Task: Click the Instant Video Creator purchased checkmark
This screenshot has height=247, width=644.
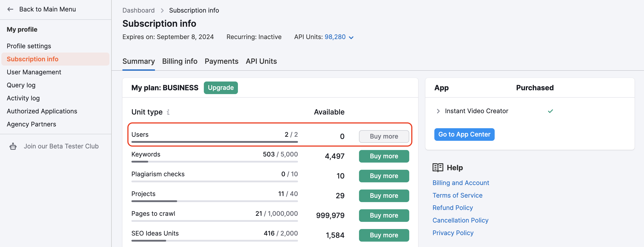Action: [x=550, y=111]
